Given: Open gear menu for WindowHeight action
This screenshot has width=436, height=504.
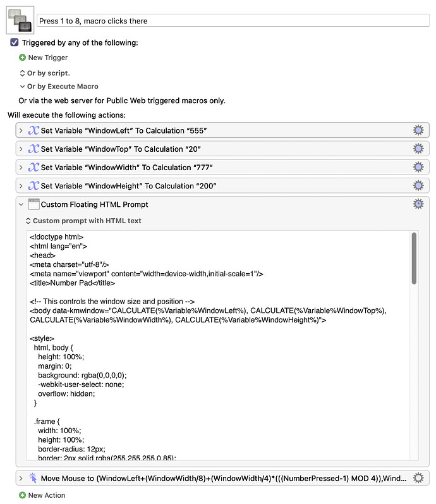Looking at the screenshot, I should coord(418,185).
